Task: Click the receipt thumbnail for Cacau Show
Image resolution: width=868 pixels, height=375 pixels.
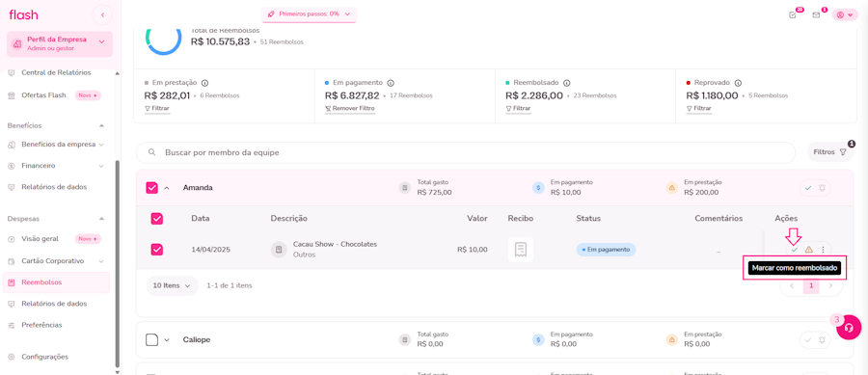Action: pyautogui.click(x=521, y=250)
